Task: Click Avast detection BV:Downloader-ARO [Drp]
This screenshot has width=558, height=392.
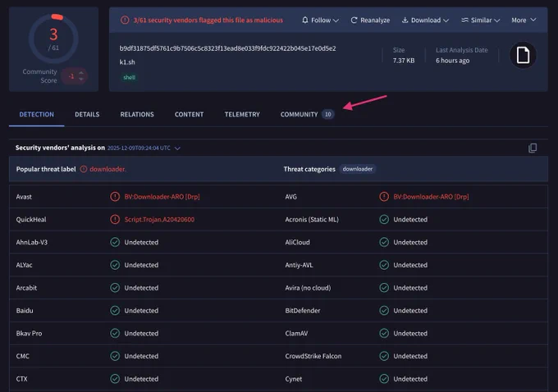Action: [x=162, y=197]
